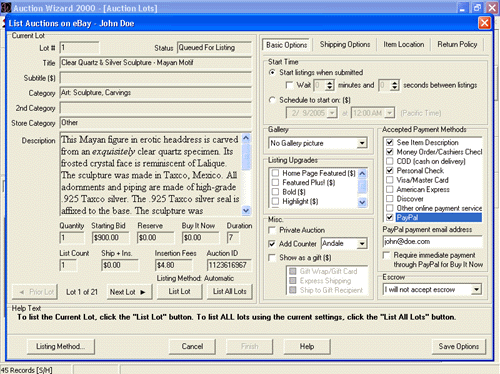This screenshot has width=500, height=374.
Task: Increase the wait minutes spinner
Action: (x=329, y=83)
